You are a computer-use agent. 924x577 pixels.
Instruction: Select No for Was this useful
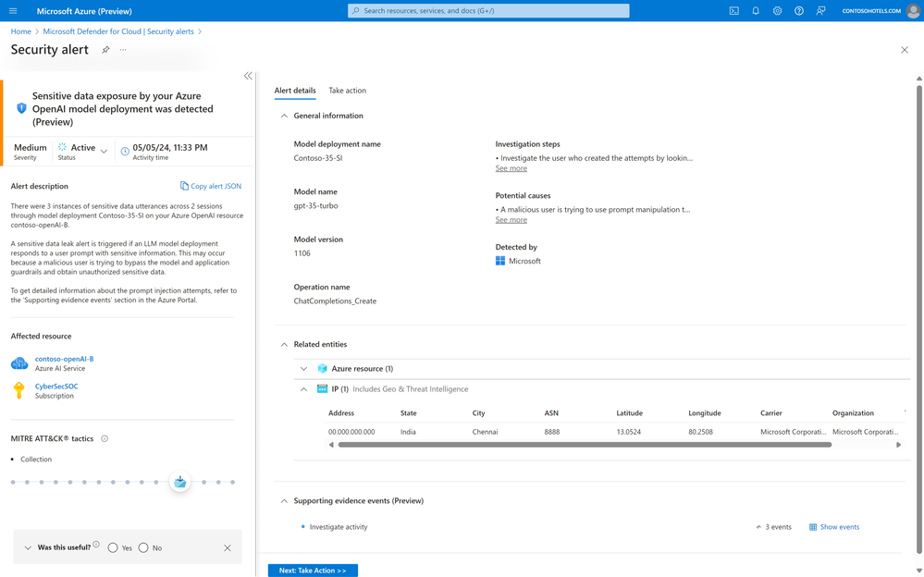point(143,547)
